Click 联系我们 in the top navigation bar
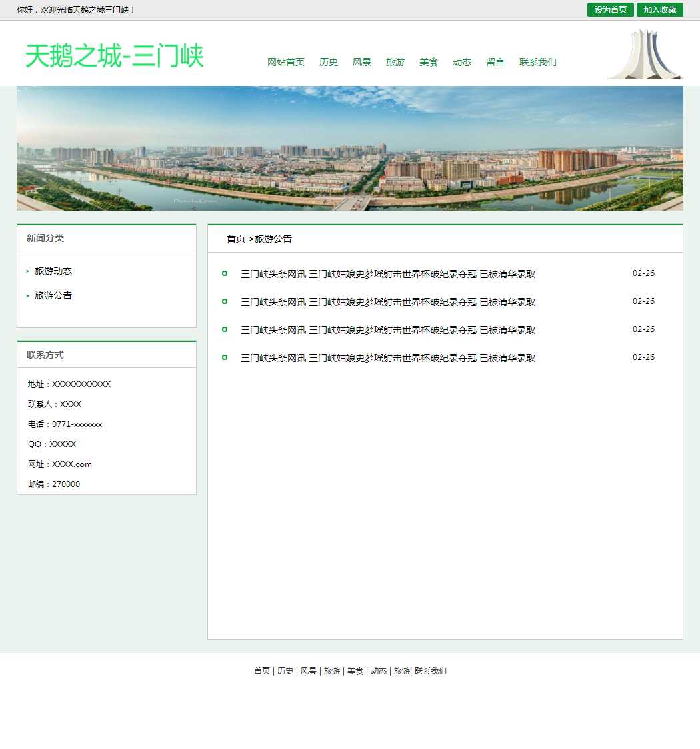Image resolution: width=700 pixels, height=749 pixels. pyautogui.click(x=537, y=62)
